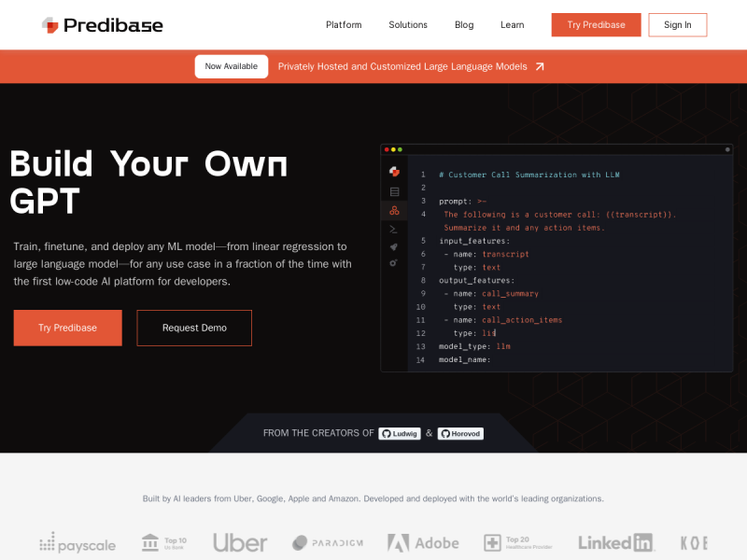Select the Predibase logo icon in editor sidebar
The height and width of the screenshot is (560, 747).
(x=394, y=172)
